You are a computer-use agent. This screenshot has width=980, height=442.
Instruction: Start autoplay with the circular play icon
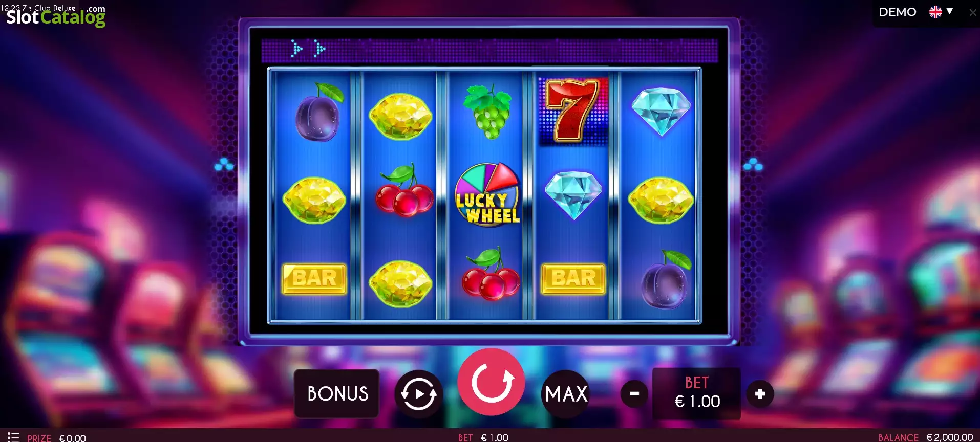click(x=418, y=394)
